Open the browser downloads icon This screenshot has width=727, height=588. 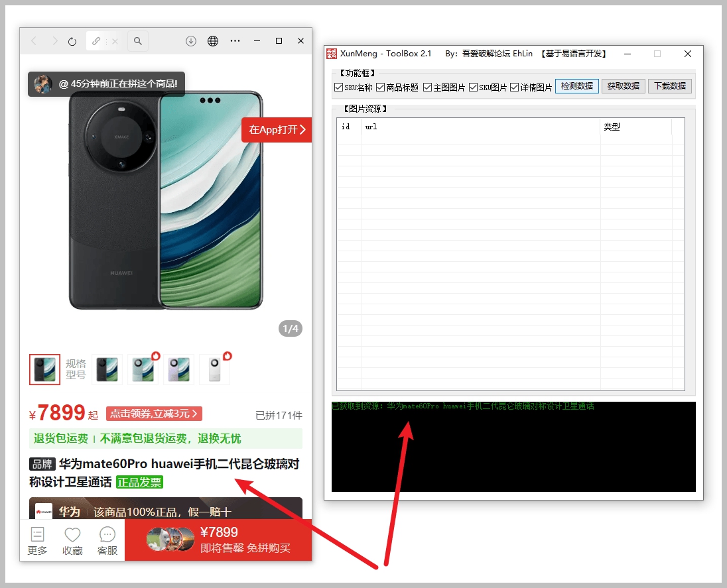[191, 41]
